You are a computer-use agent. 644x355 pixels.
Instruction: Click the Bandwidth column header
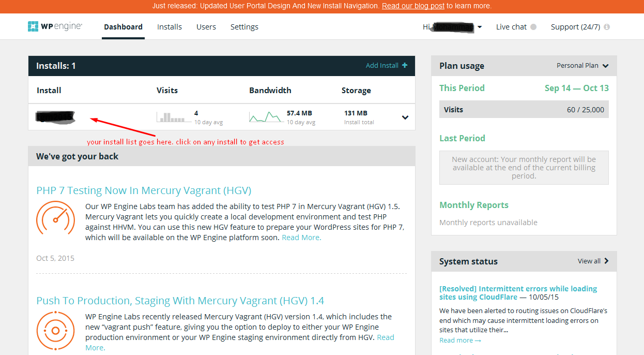click(270, 90)
